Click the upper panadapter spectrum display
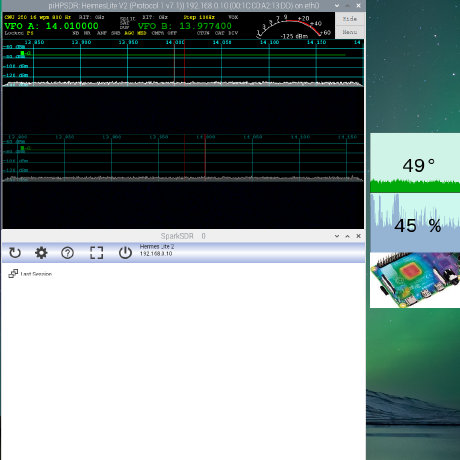The width and height of the screenshot is (460, 460). click(x=183, y=63)
